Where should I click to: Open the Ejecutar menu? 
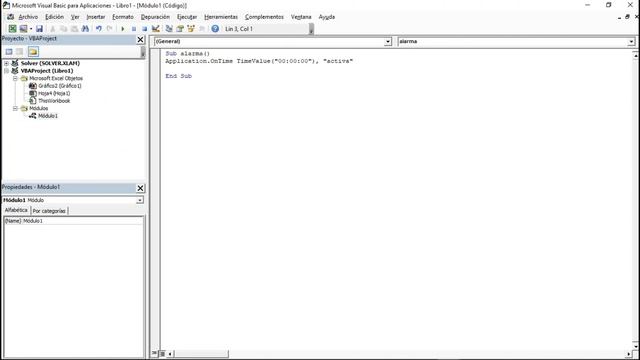tap(187, 17)
